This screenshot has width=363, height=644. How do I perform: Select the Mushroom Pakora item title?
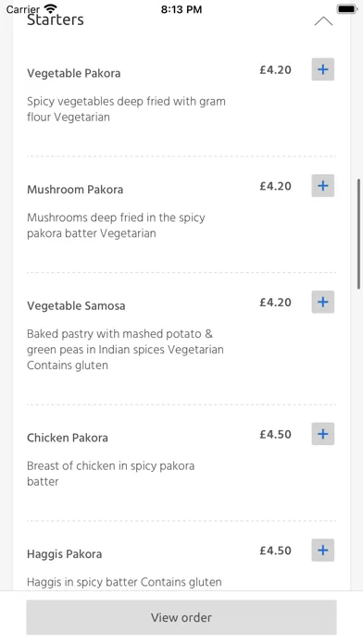point(75,190)
